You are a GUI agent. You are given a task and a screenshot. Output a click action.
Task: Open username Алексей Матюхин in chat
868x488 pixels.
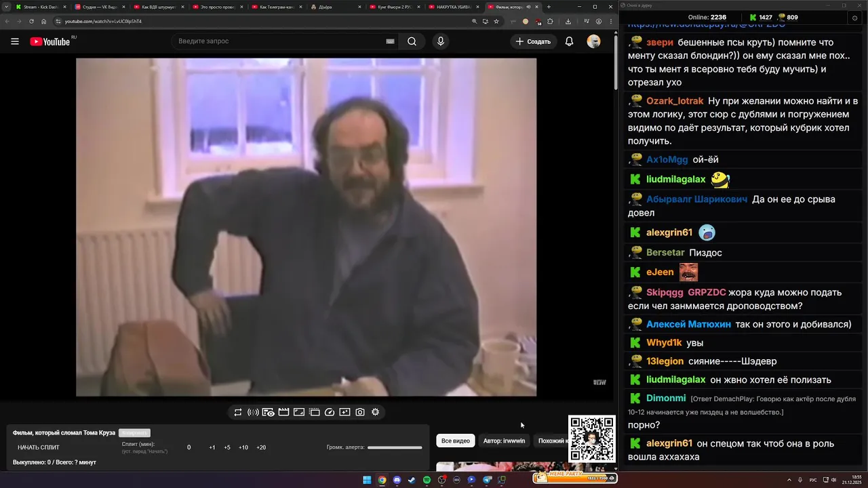tap(689, 324)
